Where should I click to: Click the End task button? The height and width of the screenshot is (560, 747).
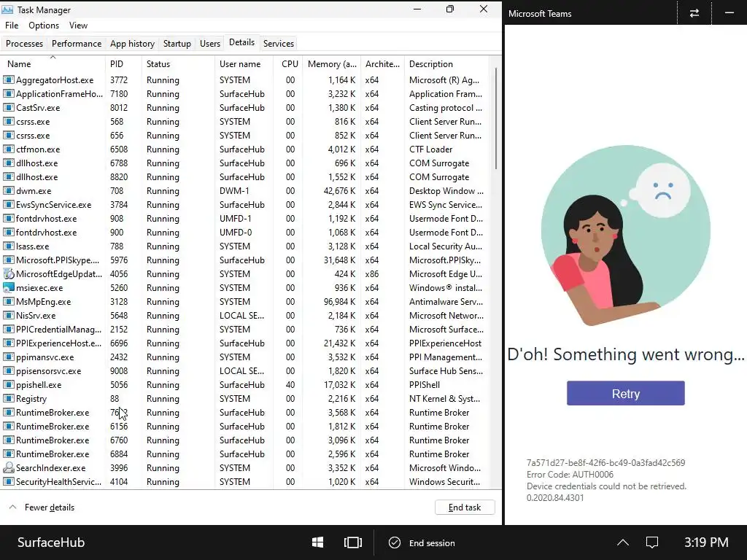pos(465,507)
